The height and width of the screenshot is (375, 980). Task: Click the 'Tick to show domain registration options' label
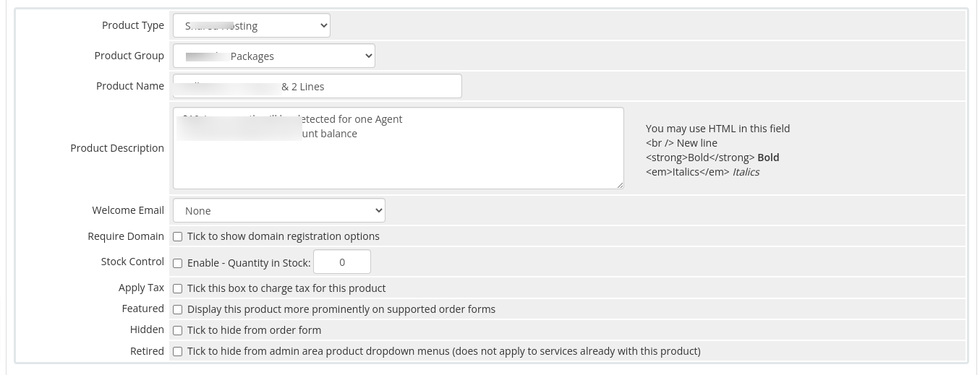[284, 236]
